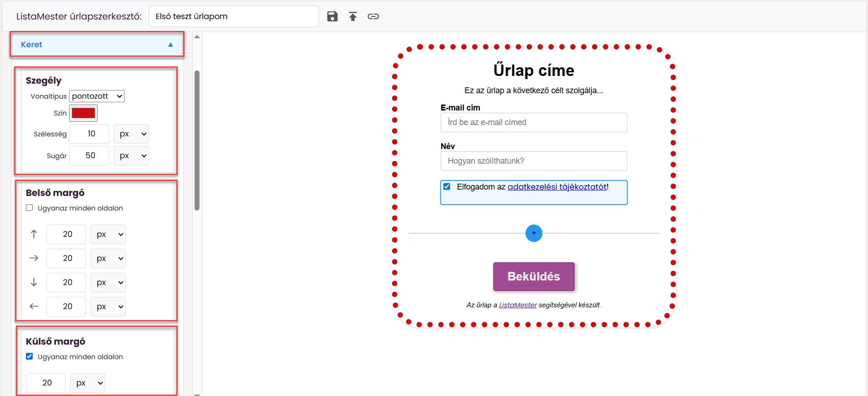Image resolution: width=868 pixels, height=396 pixels.
Task: Click the Külső margó value field
Action: tap(45, 383)
